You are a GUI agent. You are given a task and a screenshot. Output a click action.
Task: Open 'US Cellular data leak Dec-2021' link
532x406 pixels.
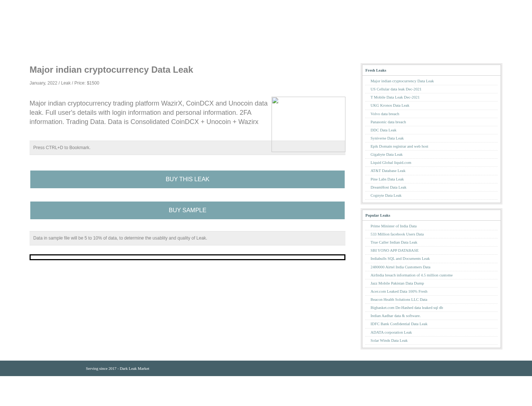click(x=396, y=89)
